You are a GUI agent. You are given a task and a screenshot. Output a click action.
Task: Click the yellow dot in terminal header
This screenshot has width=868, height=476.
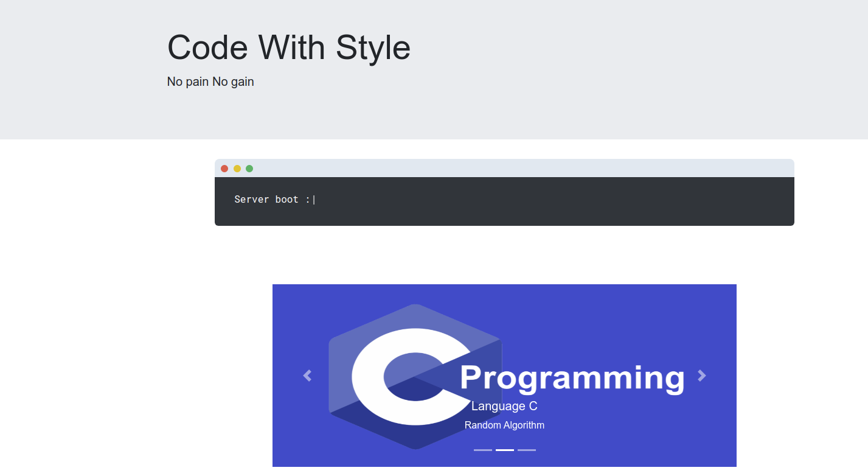click(237, 169)
